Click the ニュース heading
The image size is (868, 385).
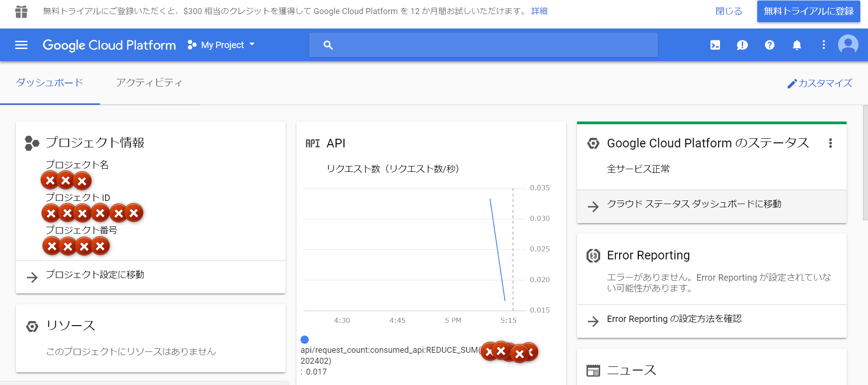[631, 370]
